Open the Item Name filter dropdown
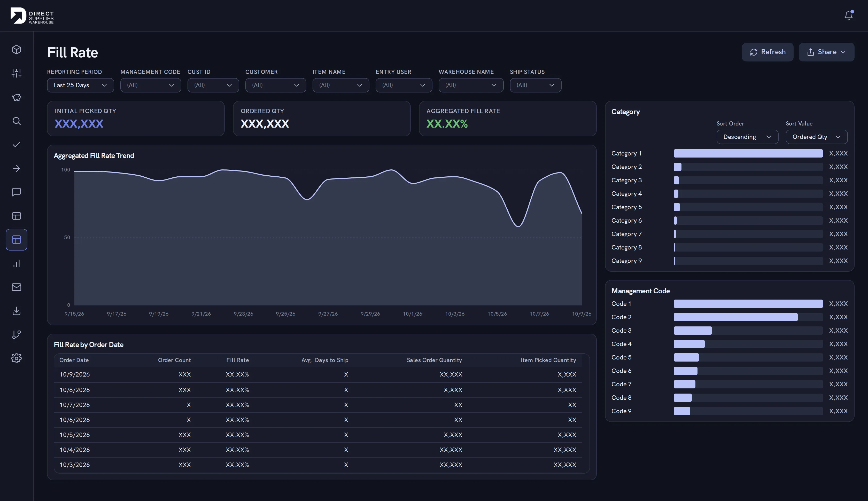868x501 pixels. (341, 85)
